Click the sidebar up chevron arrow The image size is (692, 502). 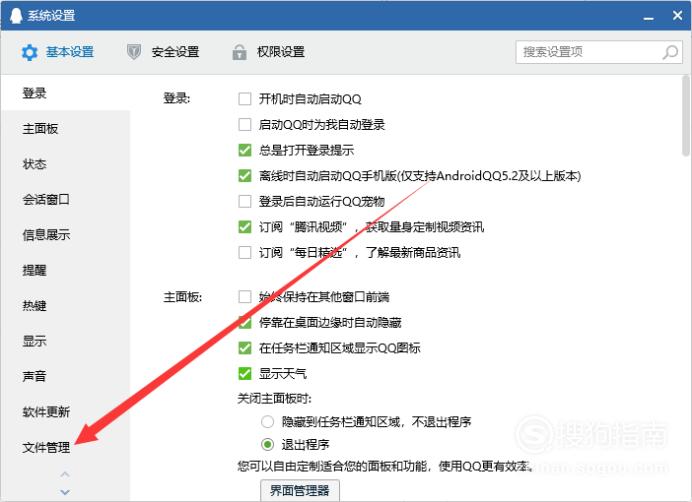[x=65, y=474]
